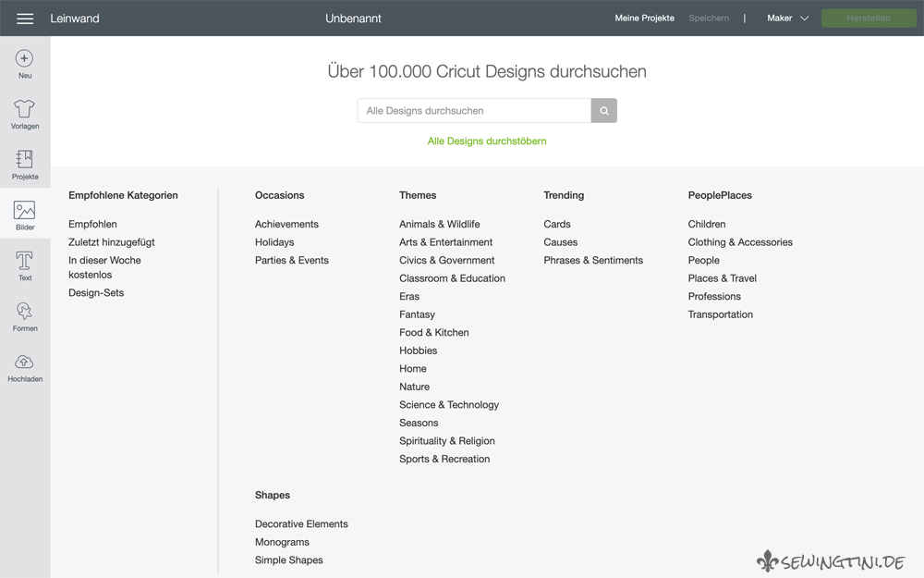Click Alle Designs durchstöbern link
The image size is (924, 578).
(487, 141)
